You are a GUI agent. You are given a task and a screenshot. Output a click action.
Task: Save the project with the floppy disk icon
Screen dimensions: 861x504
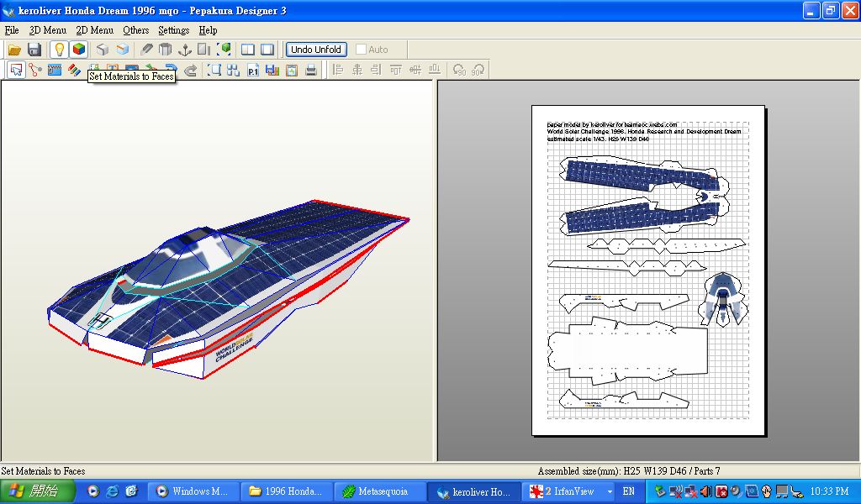[x=34, y=50]
